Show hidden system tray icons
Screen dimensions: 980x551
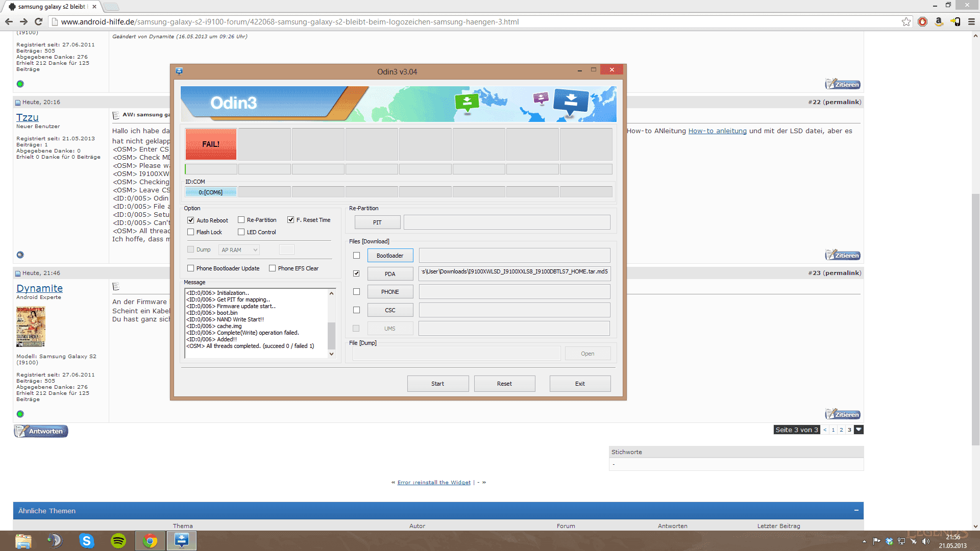[x=864, y=541]
